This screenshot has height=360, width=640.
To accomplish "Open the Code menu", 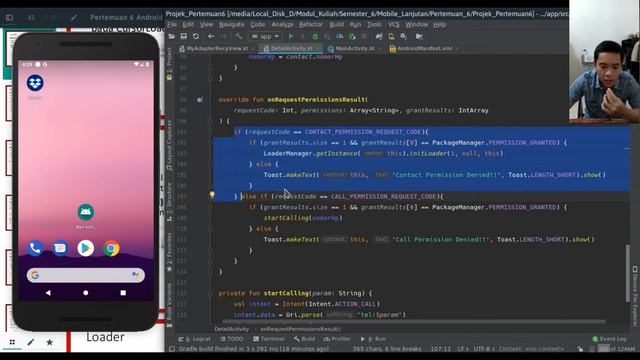I will [258, 24].
